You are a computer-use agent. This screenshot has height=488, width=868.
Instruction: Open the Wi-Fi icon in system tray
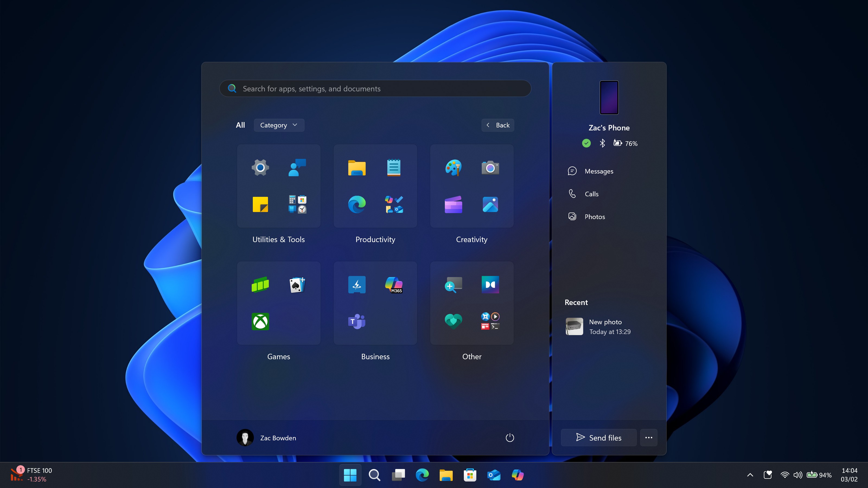coord(784,475)
